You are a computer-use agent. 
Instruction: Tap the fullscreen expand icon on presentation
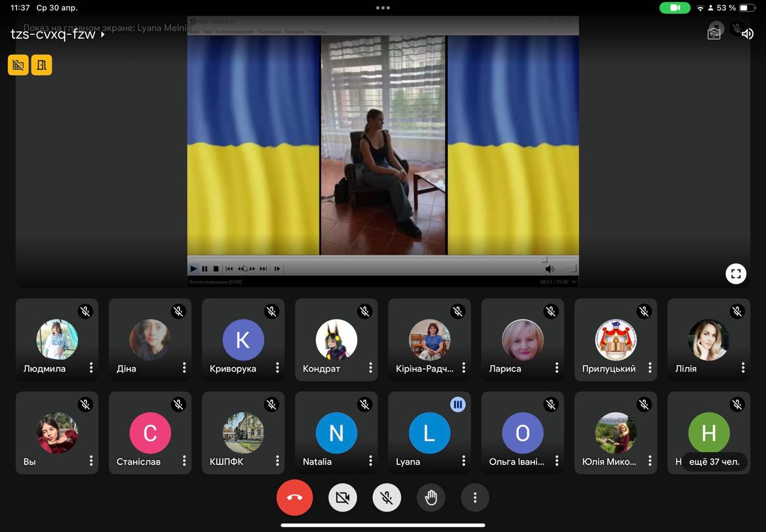(735, 273)
